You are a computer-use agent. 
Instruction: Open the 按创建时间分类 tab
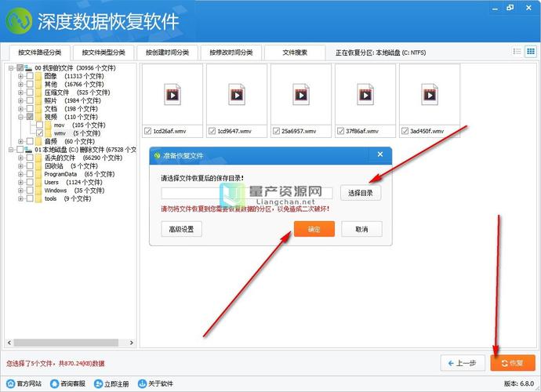(167, 53)
